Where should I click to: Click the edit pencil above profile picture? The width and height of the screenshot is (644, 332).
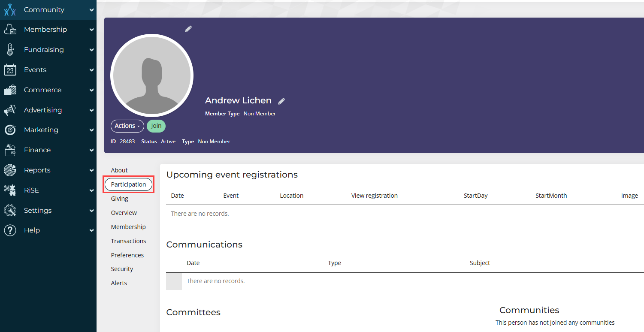188,29
